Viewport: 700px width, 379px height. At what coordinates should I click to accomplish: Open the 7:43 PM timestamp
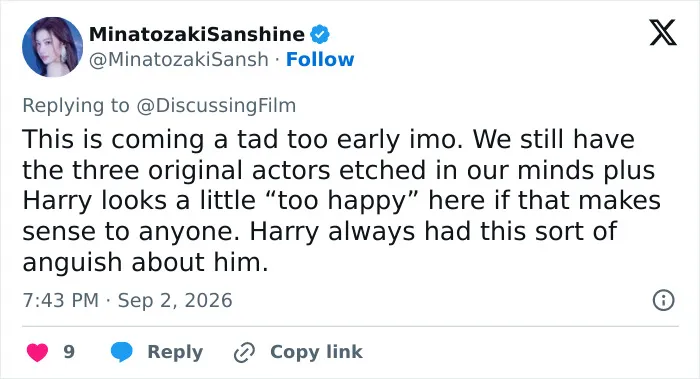[60, 300]
